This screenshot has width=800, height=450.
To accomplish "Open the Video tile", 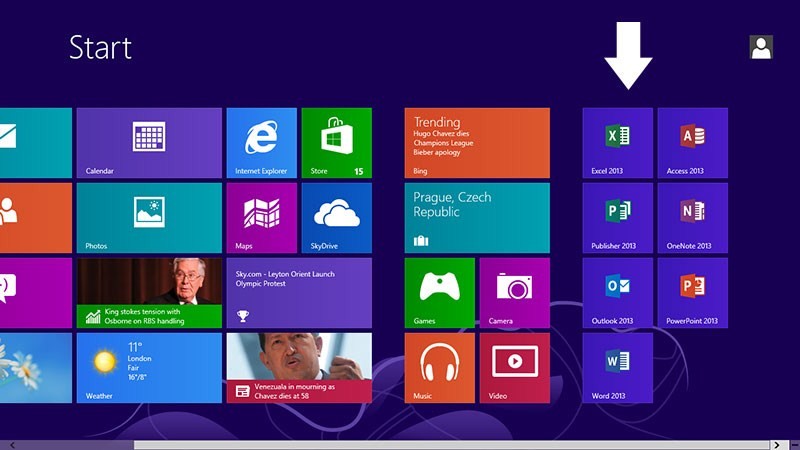I will click(515, 368).
